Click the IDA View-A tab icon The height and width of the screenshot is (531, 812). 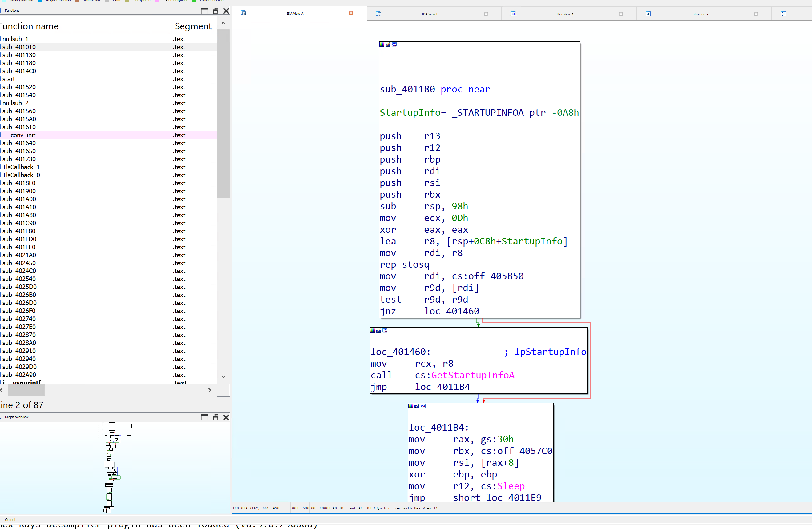coord(243,13)
